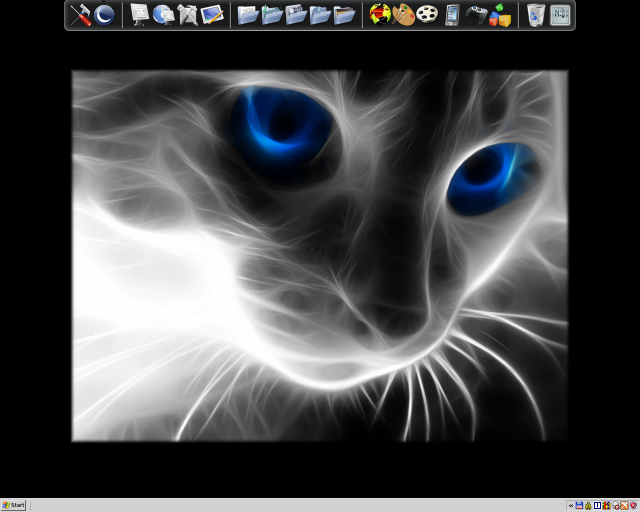
Task: Open the fourth plain blue folder in dock
Action: (x=320, y=15)
